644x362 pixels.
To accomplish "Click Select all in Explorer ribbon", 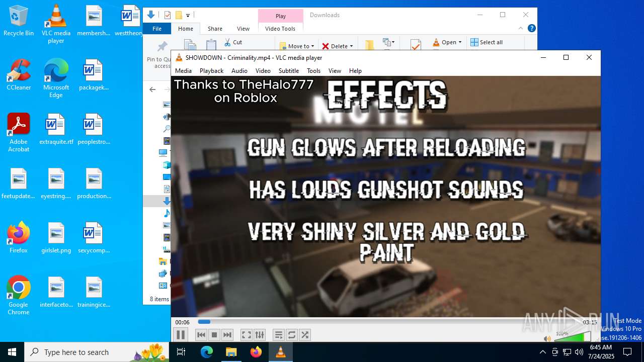I will point(486,42).
